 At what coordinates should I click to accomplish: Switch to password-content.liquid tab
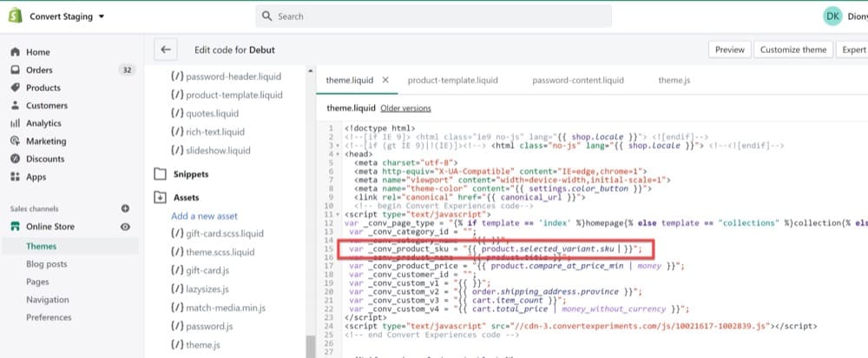tap(578, 80)
